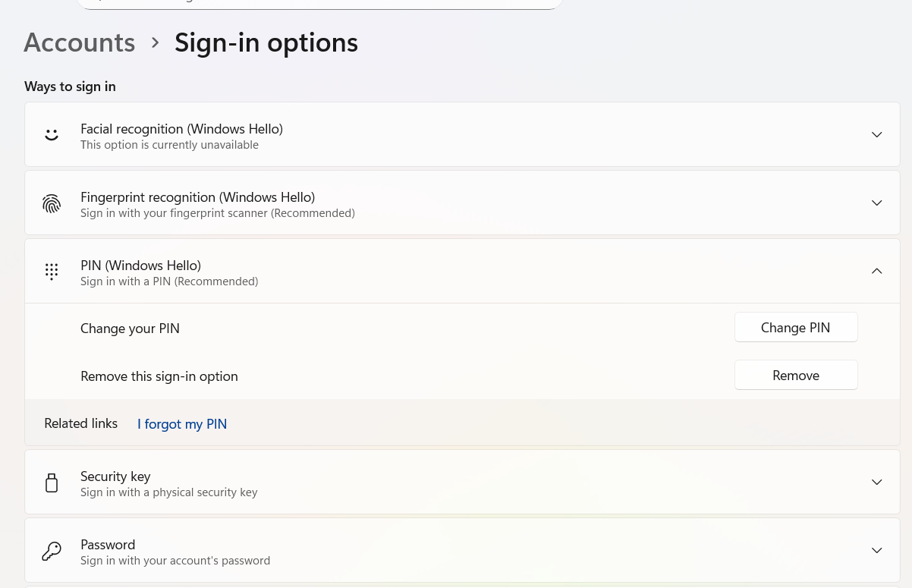Screen dimensions: 912x588
Task: Click the Fingerprint recognition icon
Action: click(52, 203)
